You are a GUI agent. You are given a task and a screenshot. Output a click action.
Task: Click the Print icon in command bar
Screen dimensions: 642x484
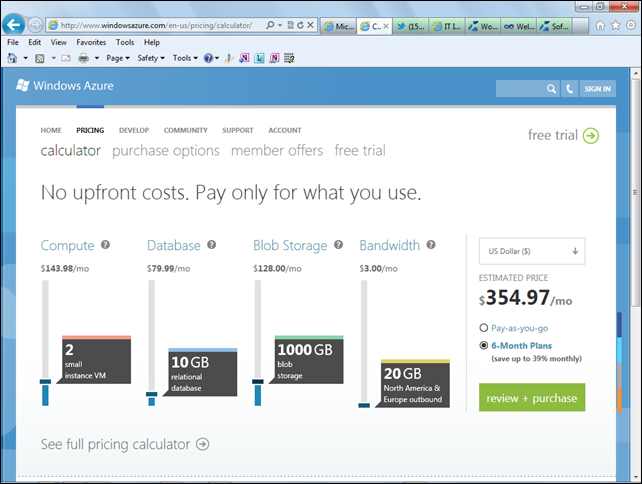click(84, 59)
